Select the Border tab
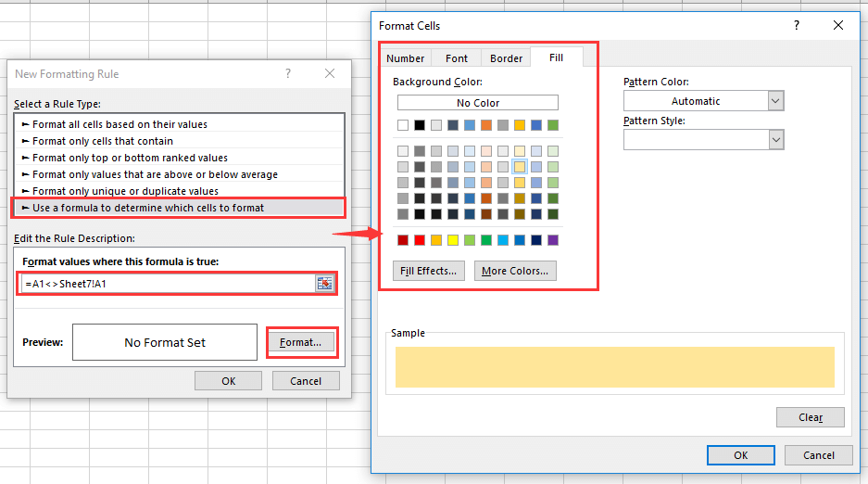Image resolution: width=868 pixels, height=484 pixels. tap(506, 58)
